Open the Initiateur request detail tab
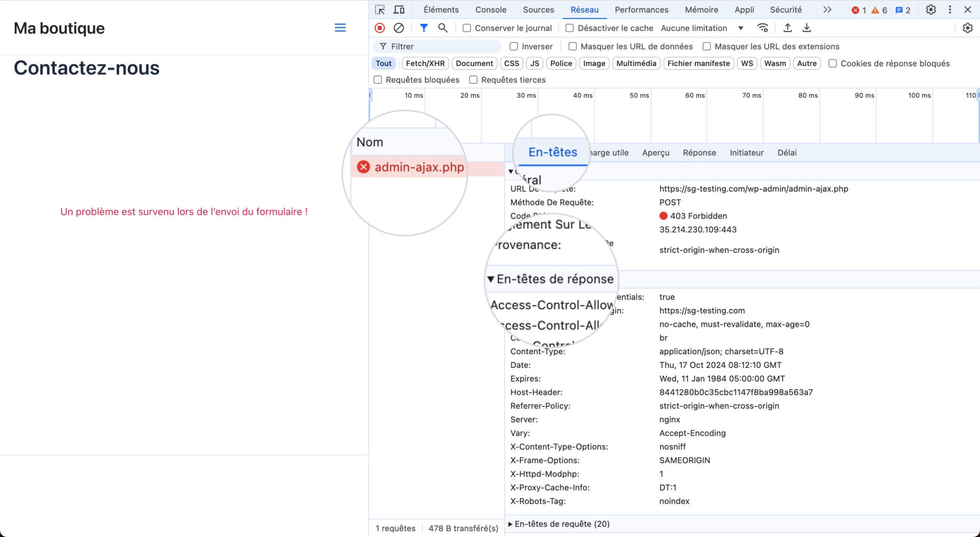The height and width of the screenshot is (537, 980). 747,152
